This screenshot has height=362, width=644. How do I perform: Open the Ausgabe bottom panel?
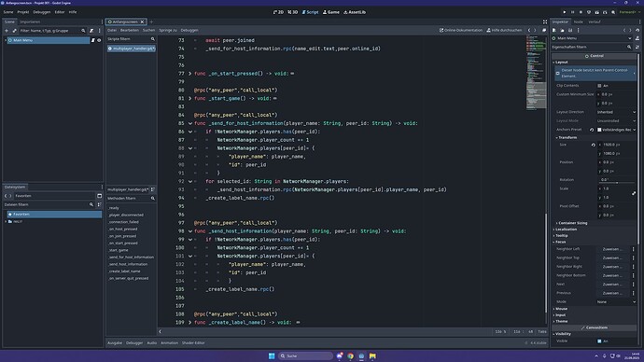[115, 342]
